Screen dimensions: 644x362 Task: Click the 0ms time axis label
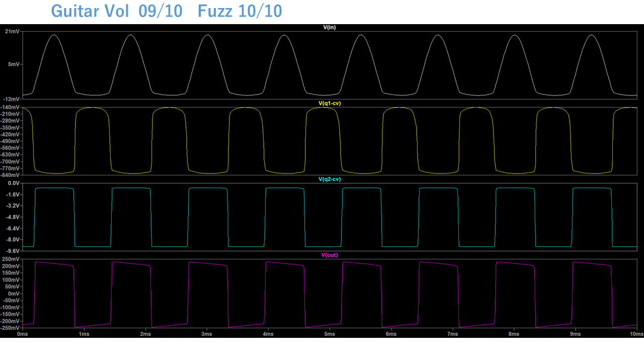pyautogui.click(x=23, y=334)
